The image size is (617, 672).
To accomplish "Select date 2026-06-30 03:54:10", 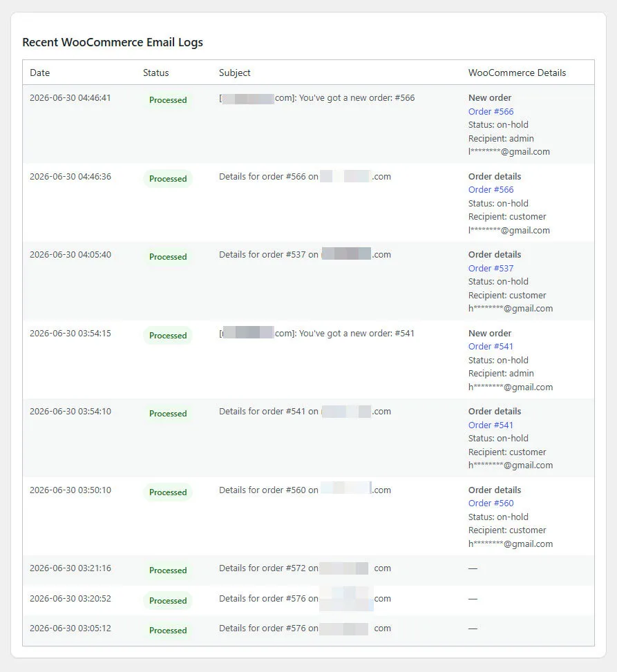I will coord(70,412).
